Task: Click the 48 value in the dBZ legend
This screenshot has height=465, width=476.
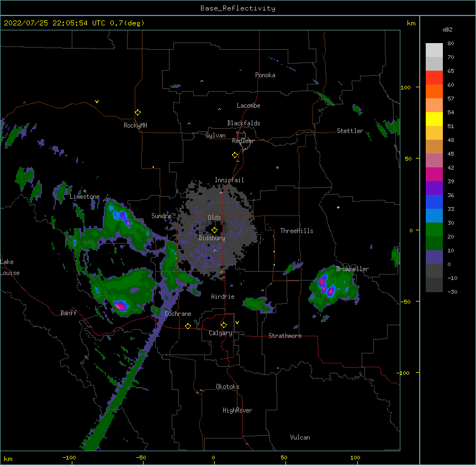Action: [x=451, y=140]
